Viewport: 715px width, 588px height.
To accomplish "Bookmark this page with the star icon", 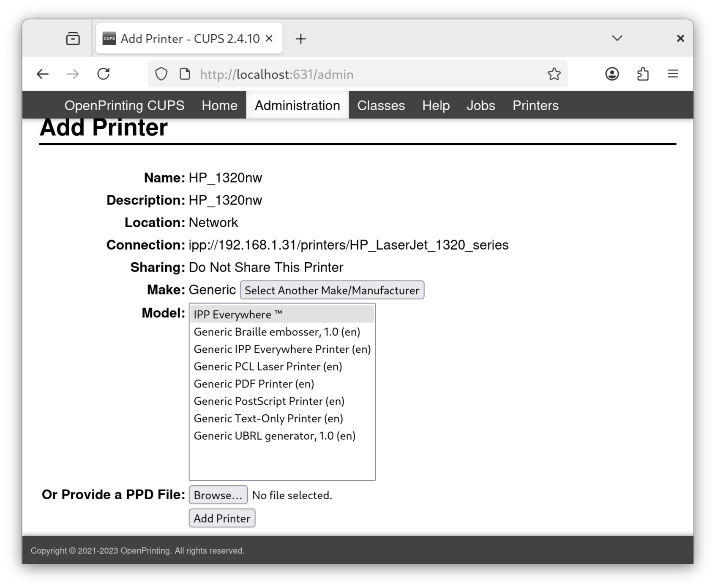I will click(x=554, y=74).
